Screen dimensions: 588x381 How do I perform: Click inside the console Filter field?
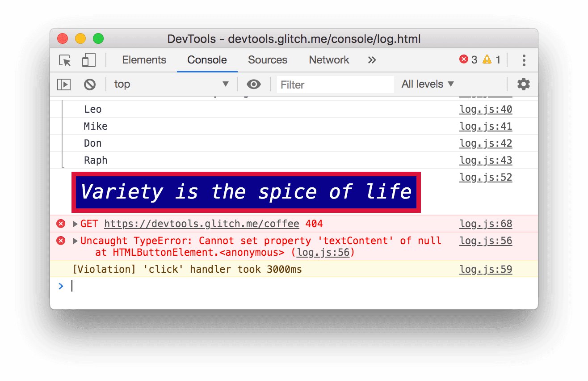pyautogui.click(x=335, y=84)
